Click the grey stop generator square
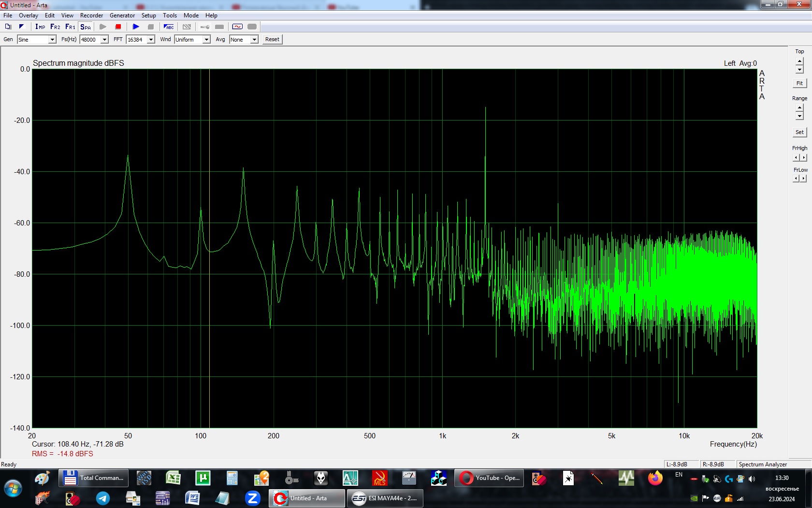 click(151, 27)
